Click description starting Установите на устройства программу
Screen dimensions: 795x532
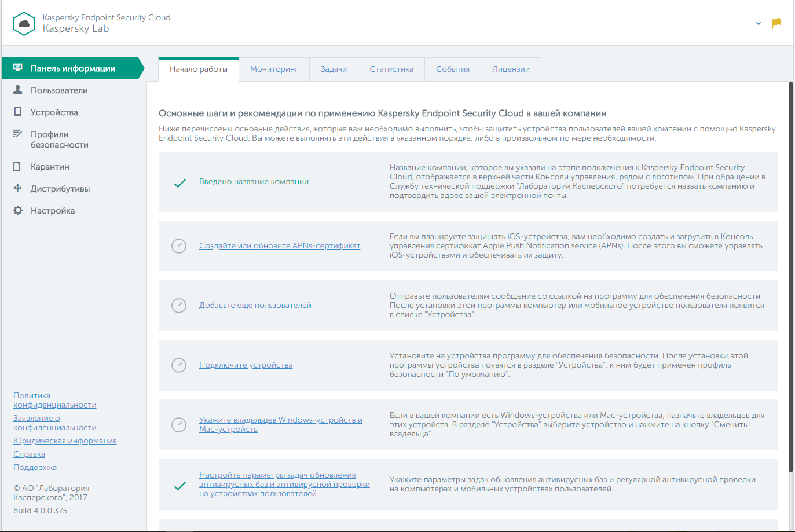(569, 365)
